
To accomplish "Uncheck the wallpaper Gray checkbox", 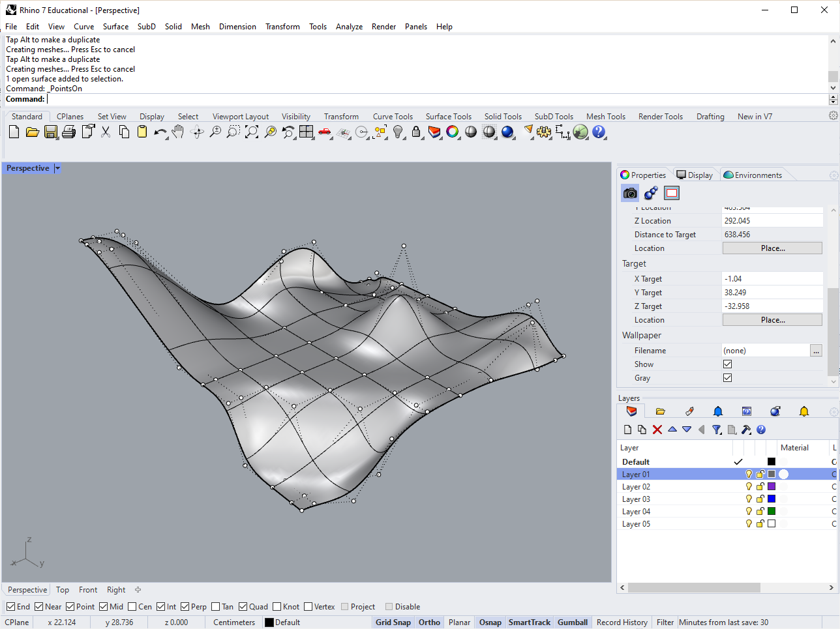I will [x=728, y=378].
